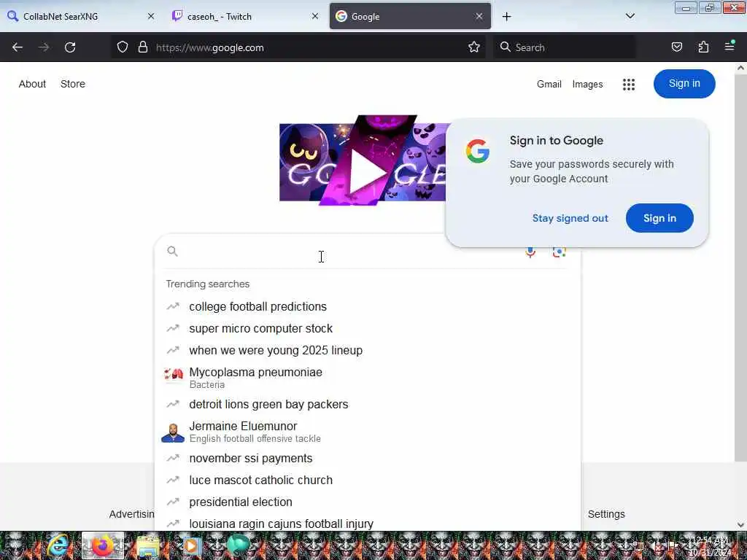
Task: Show site security via the padlock icon
Action: [x=142, y=47]
